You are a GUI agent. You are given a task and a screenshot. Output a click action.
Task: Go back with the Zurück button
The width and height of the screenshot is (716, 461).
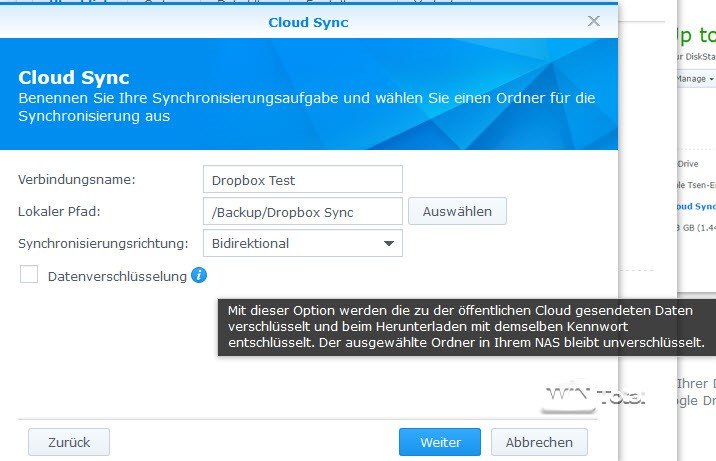(x=69, y=442)
